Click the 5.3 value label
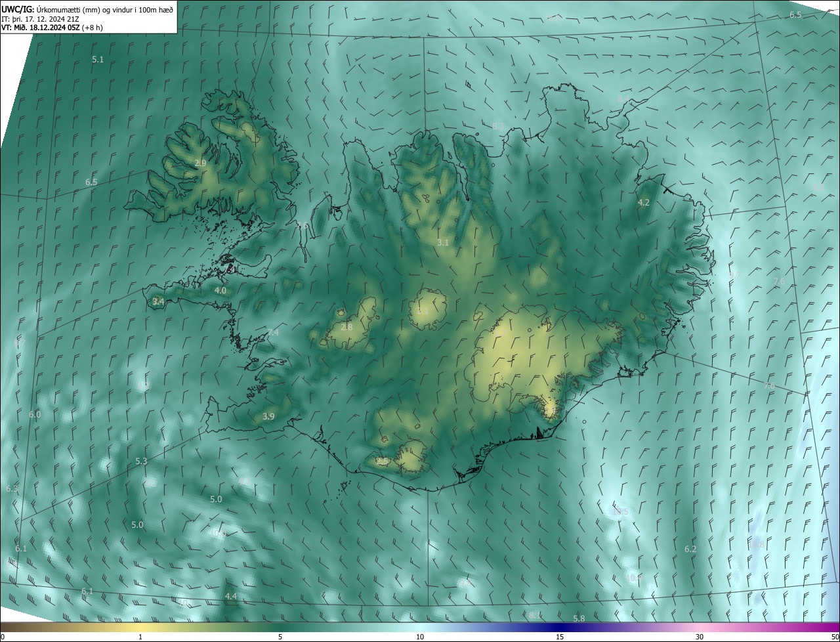 pos(141,461)
